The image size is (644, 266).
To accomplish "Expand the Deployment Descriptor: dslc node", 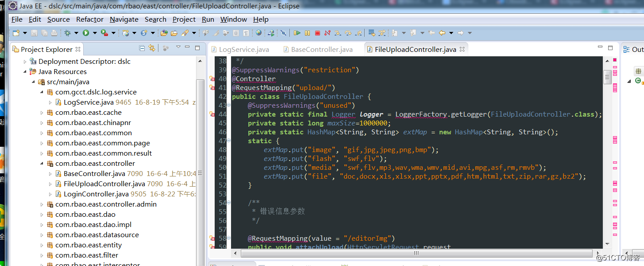I will point(25,62).
